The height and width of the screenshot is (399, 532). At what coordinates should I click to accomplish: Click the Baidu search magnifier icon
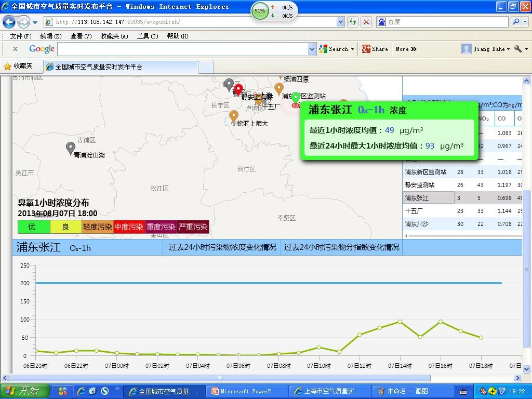(x=515, y=22)
